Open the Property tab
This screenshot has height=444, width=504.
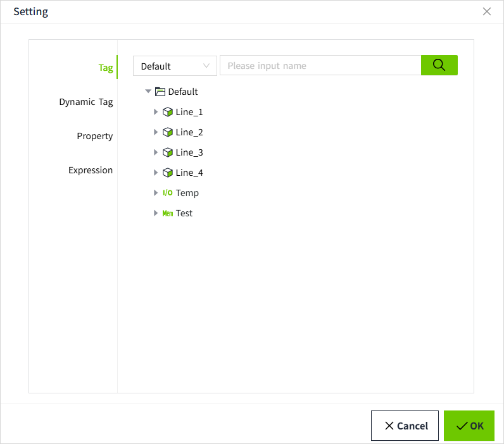(x=95, y=136)
